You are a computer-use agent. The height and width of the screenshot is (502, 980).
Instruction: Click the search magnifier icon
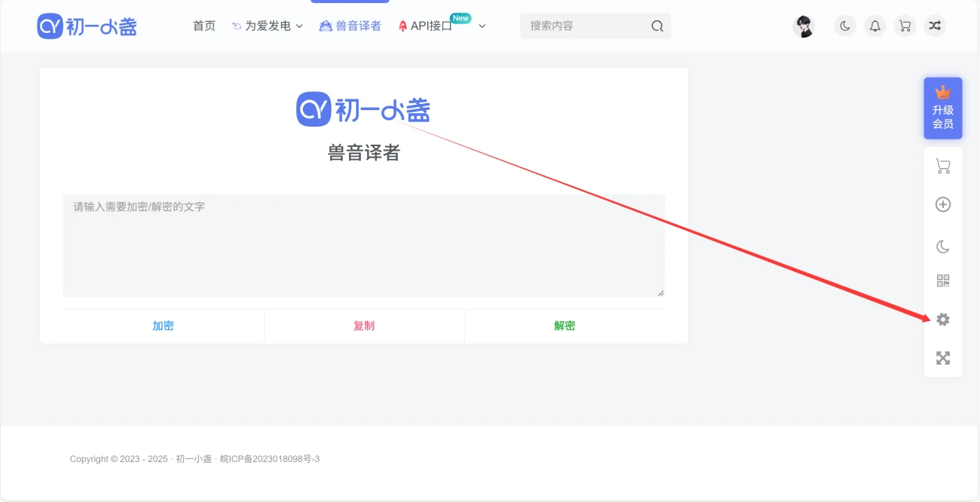pos(657,26)
